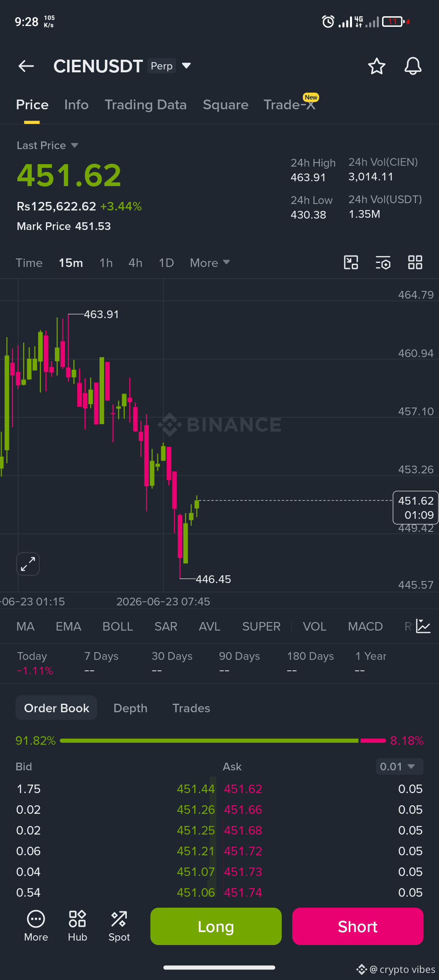Tap the Today -1.11% performance value
This screenshot has width=439, height=980.
pyautogui.click(x=35, y=670)
